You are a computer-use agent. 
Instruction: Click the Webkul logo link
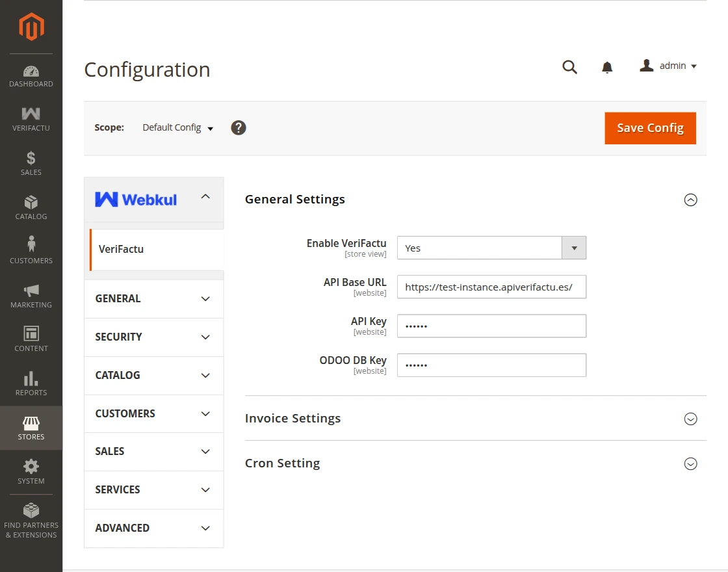point(136,199)
